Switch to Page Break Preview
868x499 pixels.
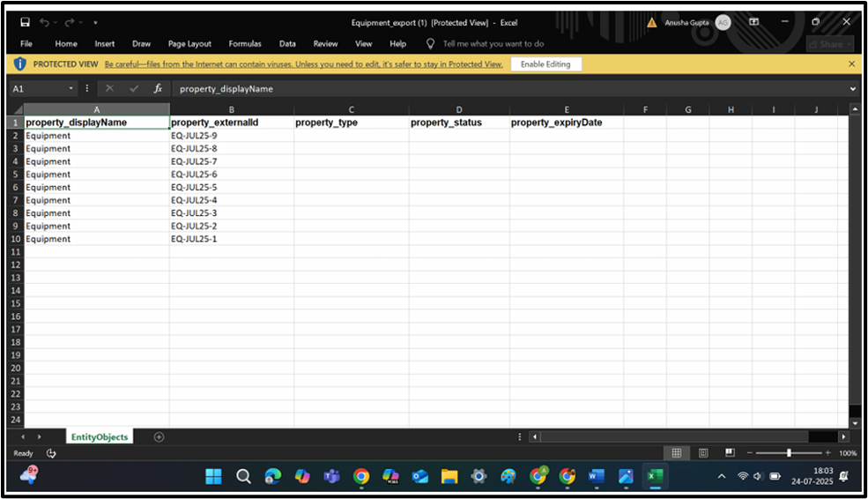[731, 453]
